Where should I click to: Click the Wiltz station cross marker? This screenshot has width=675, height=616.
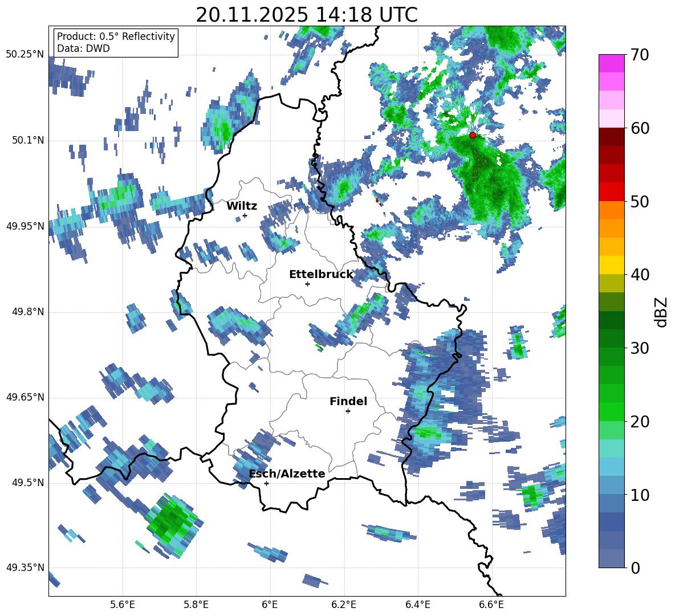[245, 215]
